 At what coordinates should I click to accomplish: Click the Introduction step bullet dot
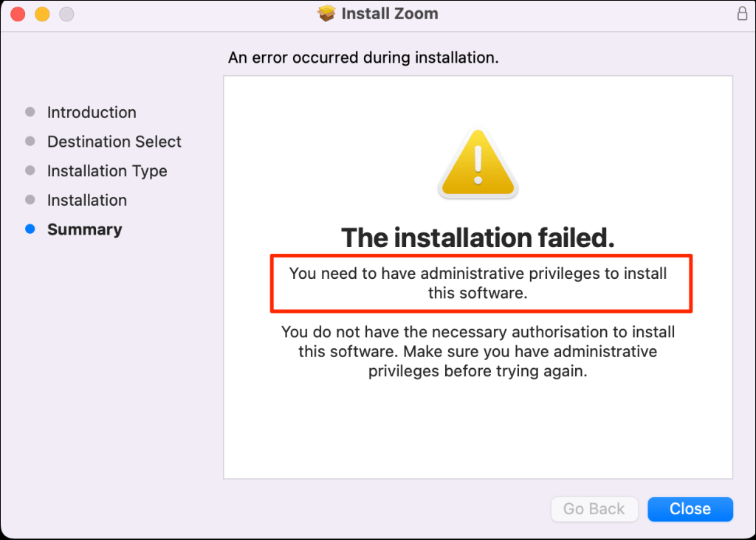pos(30,111)
